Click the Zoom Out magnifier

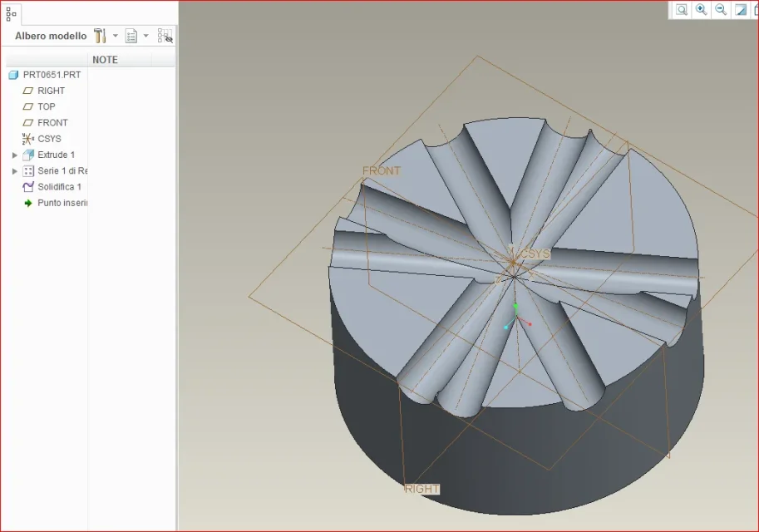coord(721,10)
